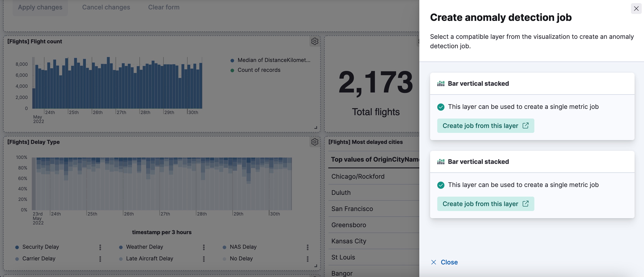The width and height of the screenshot is (644, 277).
Task: Toggle Median of DistanceKilometers legend entry
Action: pyautogui.click(x=274, y=60)
